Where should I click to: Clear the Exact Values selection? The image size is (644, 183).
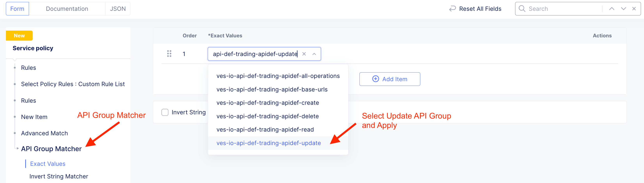[304, 54]
